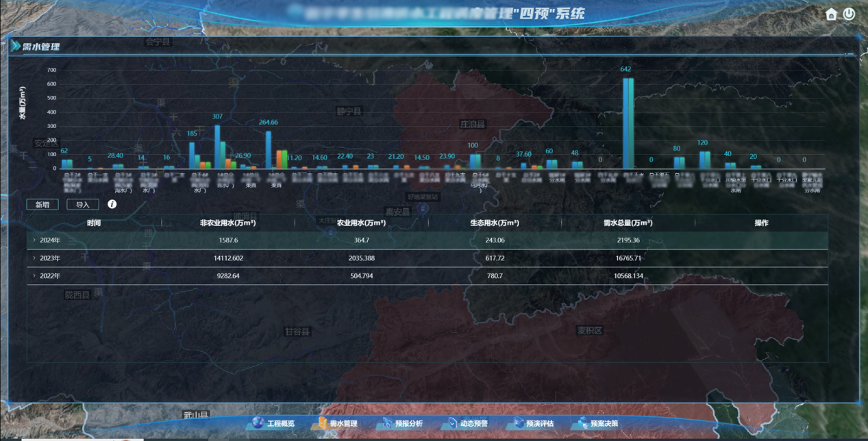Image resolution: width=868 pixels, height=441 pixels.
Task: Click the 预报分析 icon in bottom bar
Action: click(387, 423)
